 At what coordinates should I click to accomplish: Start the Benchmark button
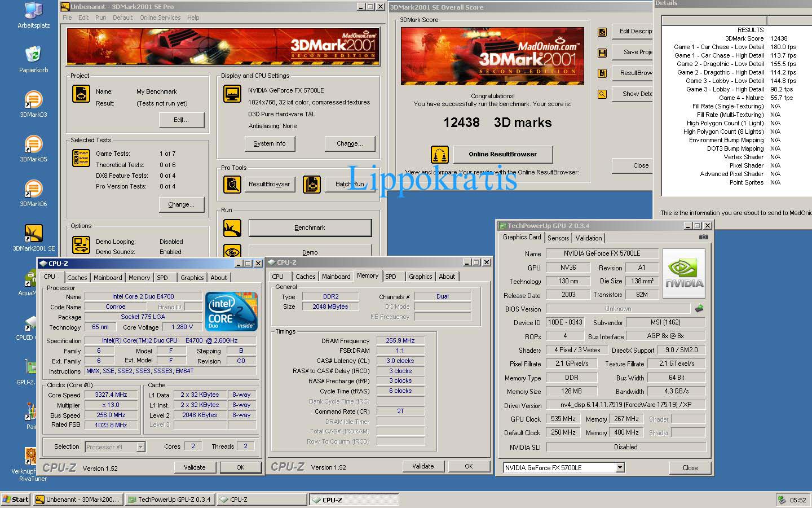[x=310, y=227]
